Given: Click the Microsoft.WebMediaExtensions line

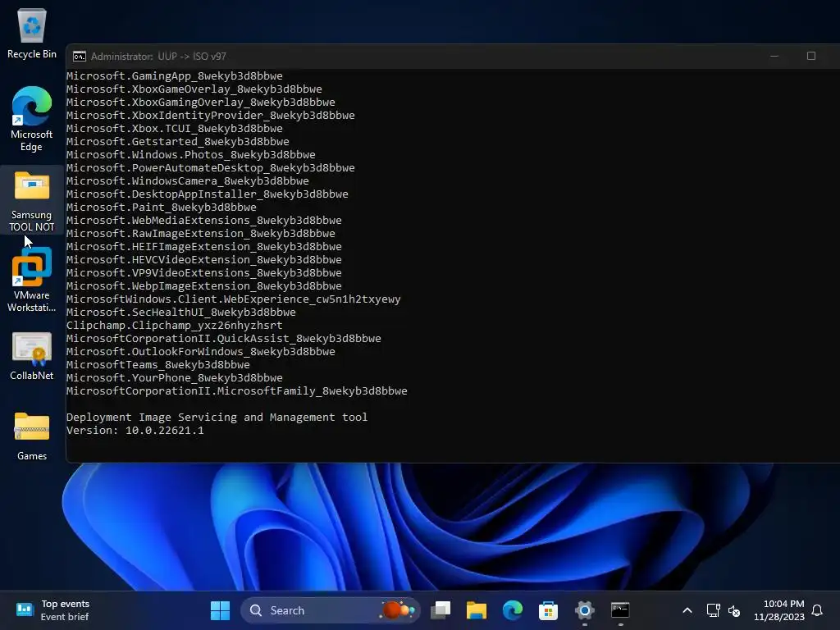Looking at the screenshot, I should click(204, 220).
